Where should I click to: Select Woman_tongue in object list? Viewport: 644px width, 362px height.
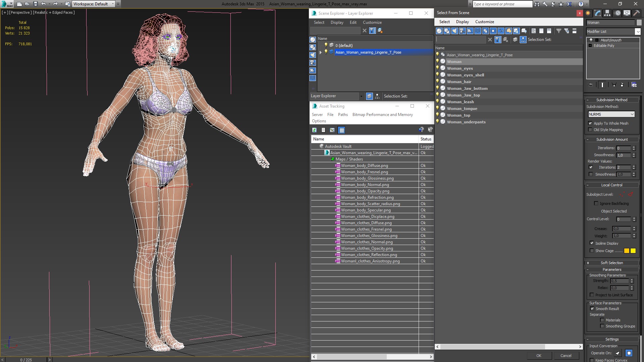click(x=462, y=109)
